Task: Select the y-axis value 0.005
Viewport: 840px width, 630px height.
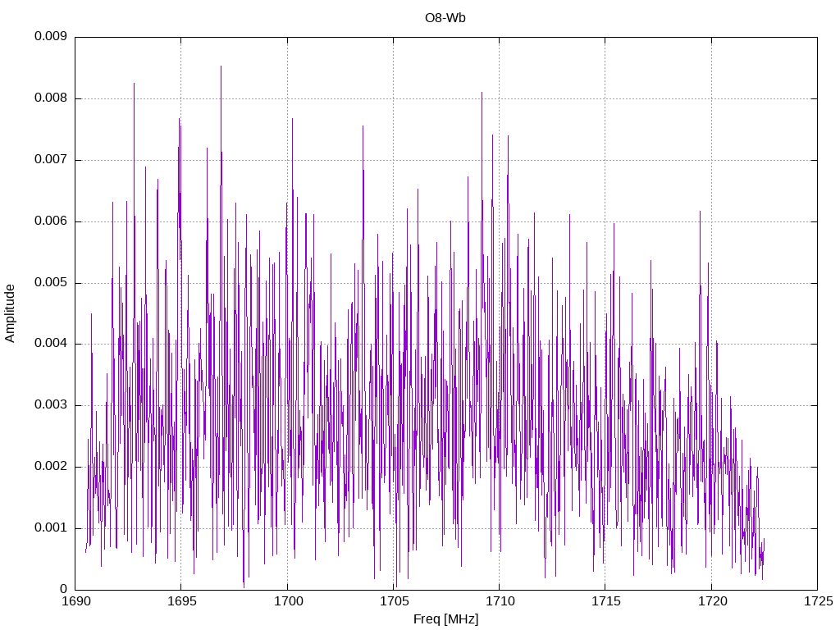Action: pyautogui.click(x=51, y=282)
